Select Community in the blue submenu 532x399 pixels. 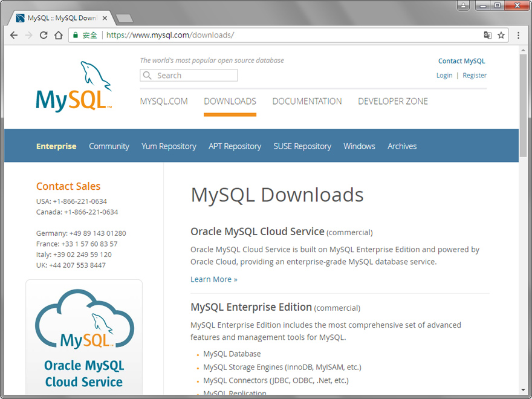point(109,146)
